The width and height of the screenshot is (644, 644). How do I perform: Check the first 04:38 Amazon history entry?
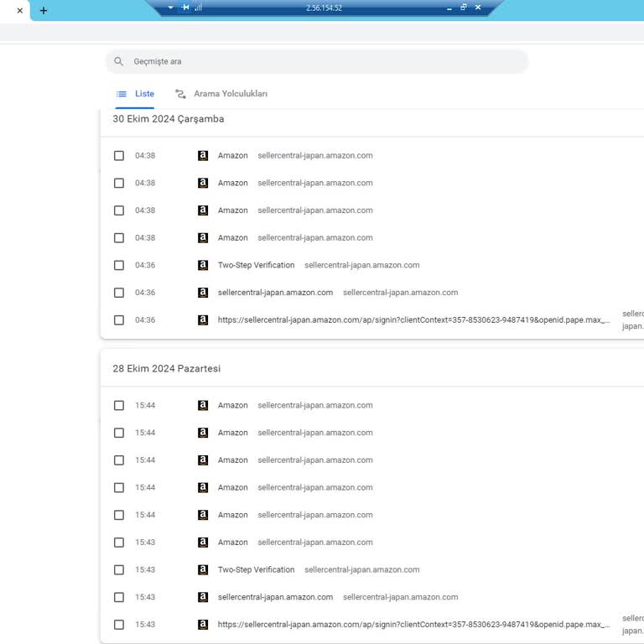point(119,156)
